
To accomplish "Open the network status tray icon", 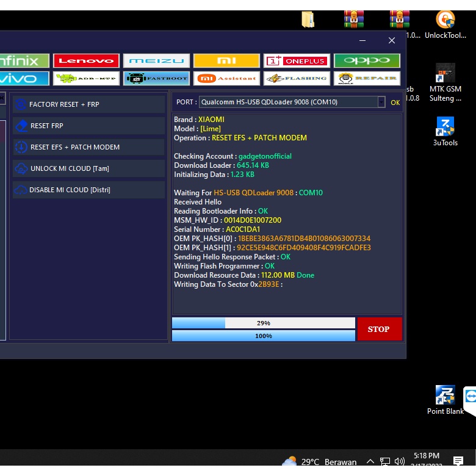I will coord(384,461).
